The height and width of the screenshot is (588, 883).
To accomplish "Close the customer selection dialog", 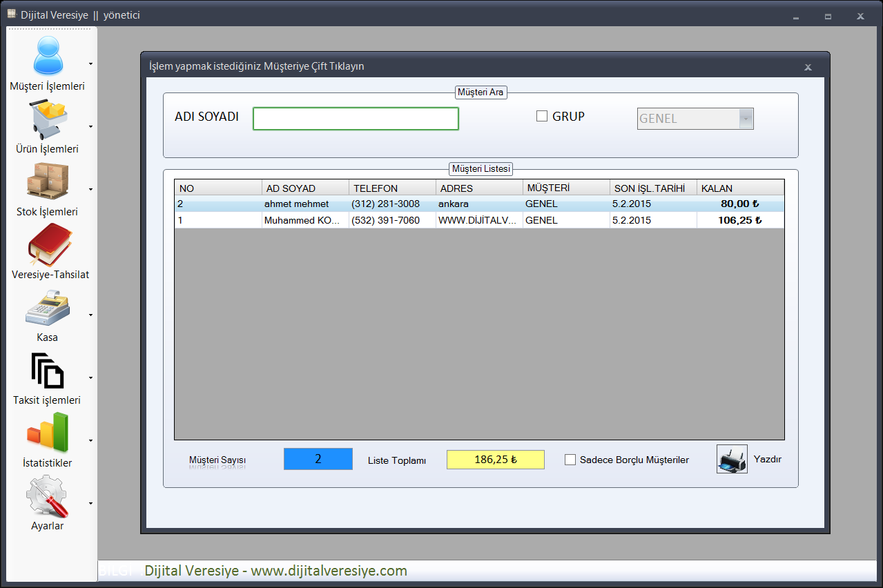I will click(808, 67).
